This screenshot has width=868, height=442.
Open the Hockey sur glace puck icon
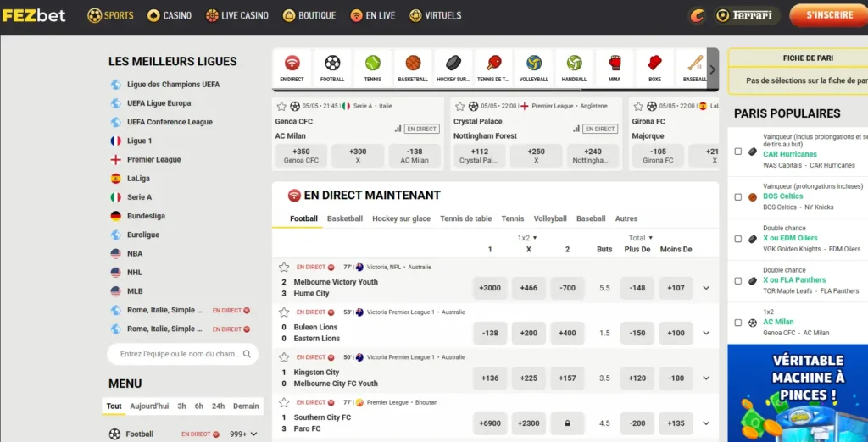453,63
